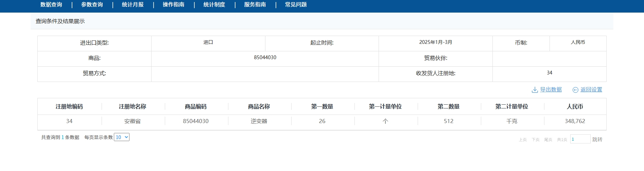Open 服务指南 in the navigation bar
The height and width of the screenshot is (171, 644).
255,5
